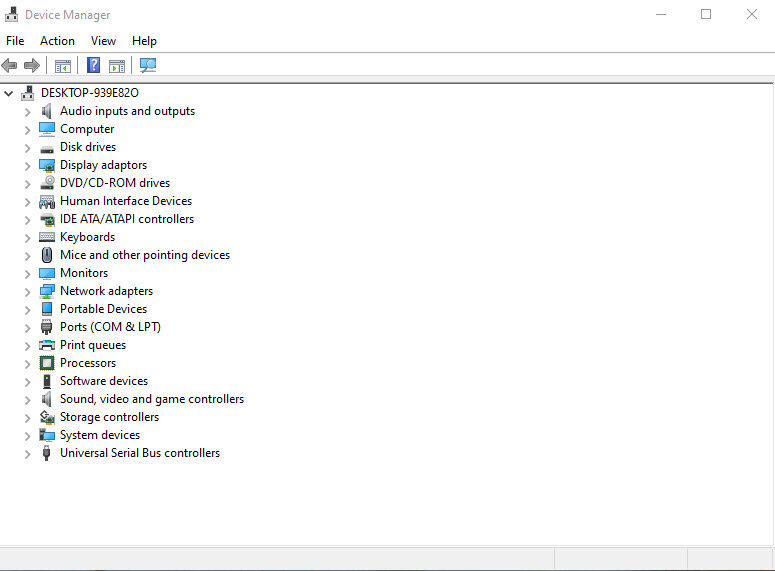The width and height of the screenshot is (775, 571).
Task: Expand the Universal Serial Bus controllers chevron
Action: click(28, 454)
